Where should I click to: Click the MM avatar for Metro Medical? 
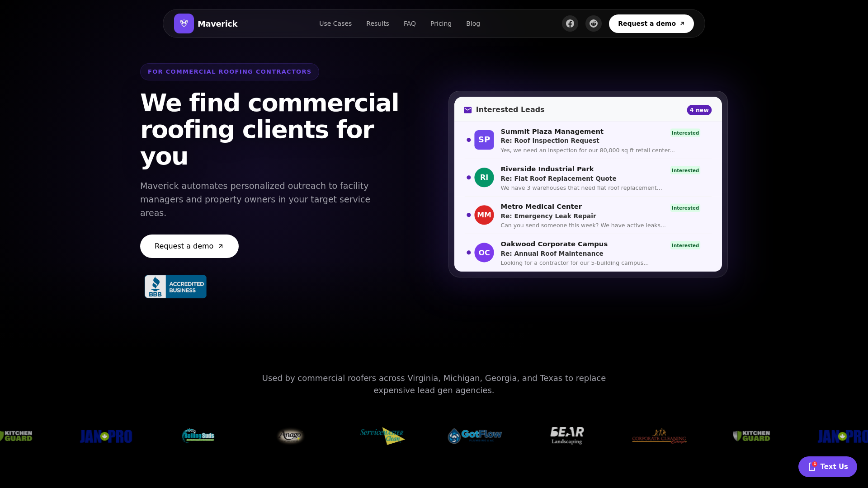tap(484, 215)
